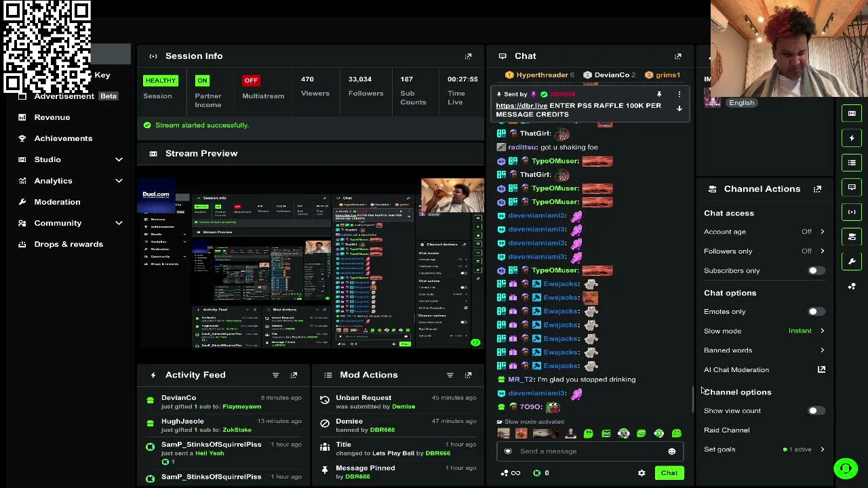This screenshot has height=488, width=868.
Task: Click Raid Channel action
Action: tap(727, 430)
